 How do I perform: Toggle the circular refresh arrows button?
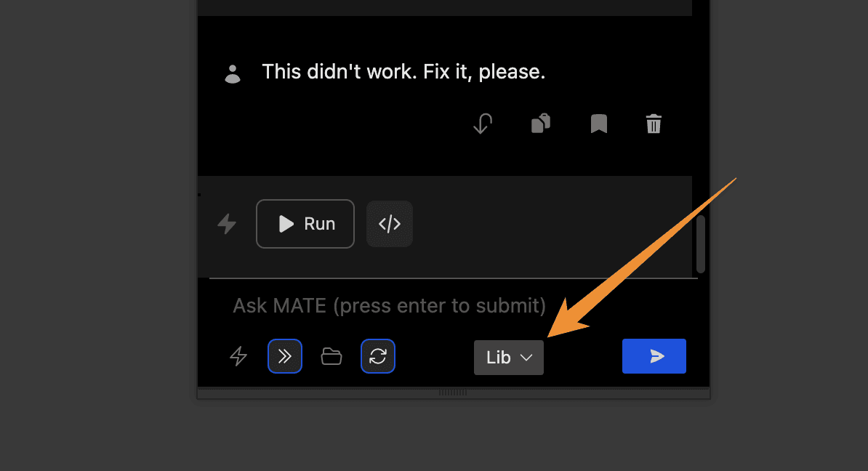pyautogui.click(x=378, y=356)
